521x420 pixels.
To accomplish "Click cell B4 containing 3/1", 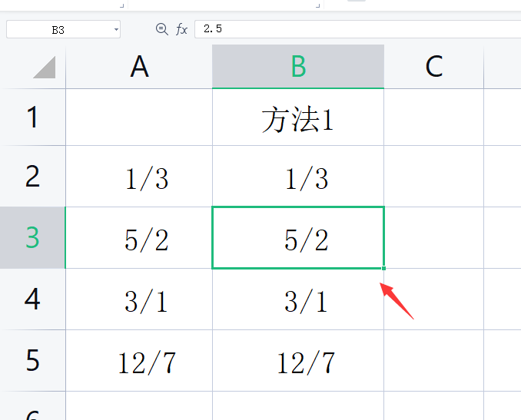I will (x=306, y=301).
